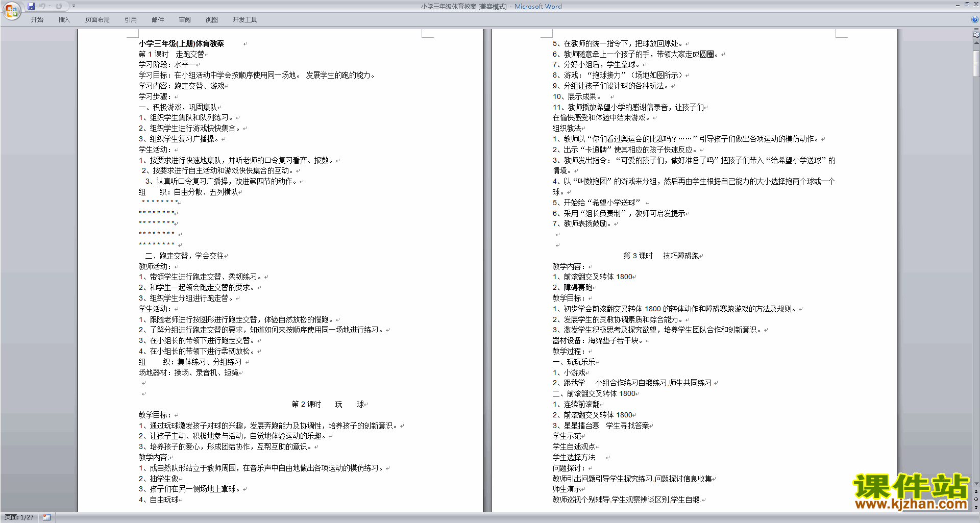The image size is (980, 523).
Task: Click the heading 一、积极游戏,巩固集队
Action: pos(178,107)
